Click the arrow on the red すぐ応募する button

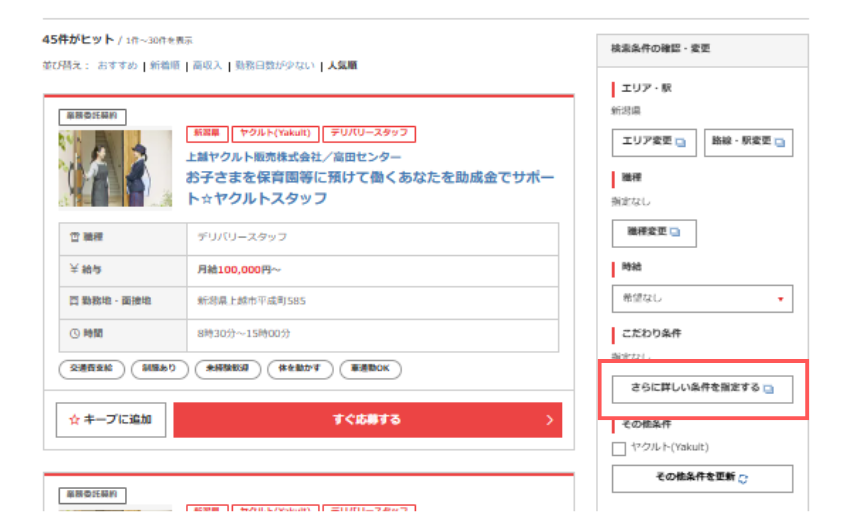tap(549, 420)
